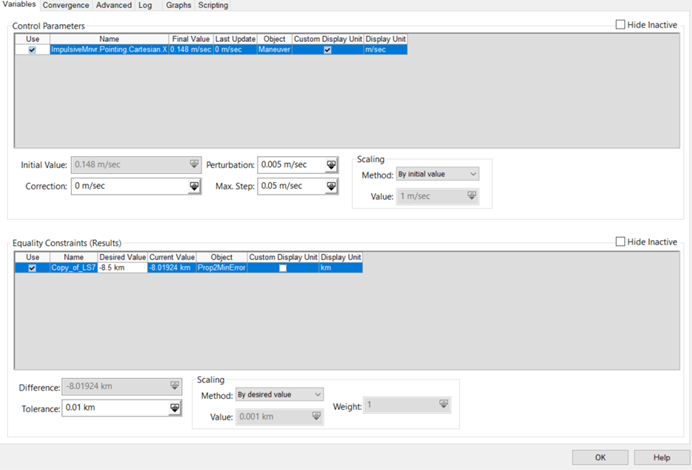
Task: Open unit picker icon for Perturbation field
Action: pos(330,165)
